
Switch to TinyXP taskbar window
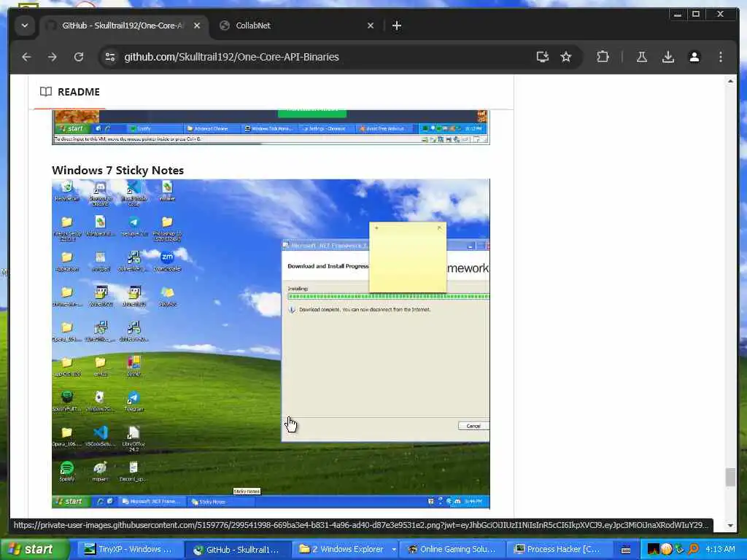pos(130,550)
